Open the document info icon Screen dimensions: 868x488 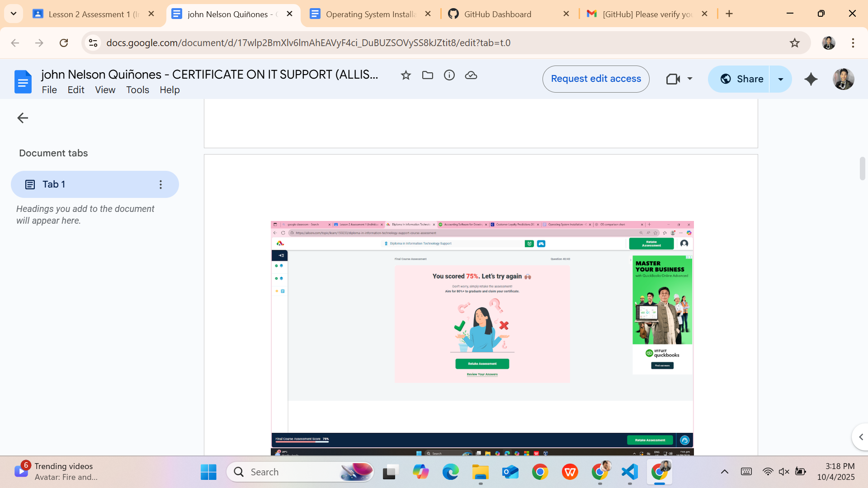coord(449,75)
